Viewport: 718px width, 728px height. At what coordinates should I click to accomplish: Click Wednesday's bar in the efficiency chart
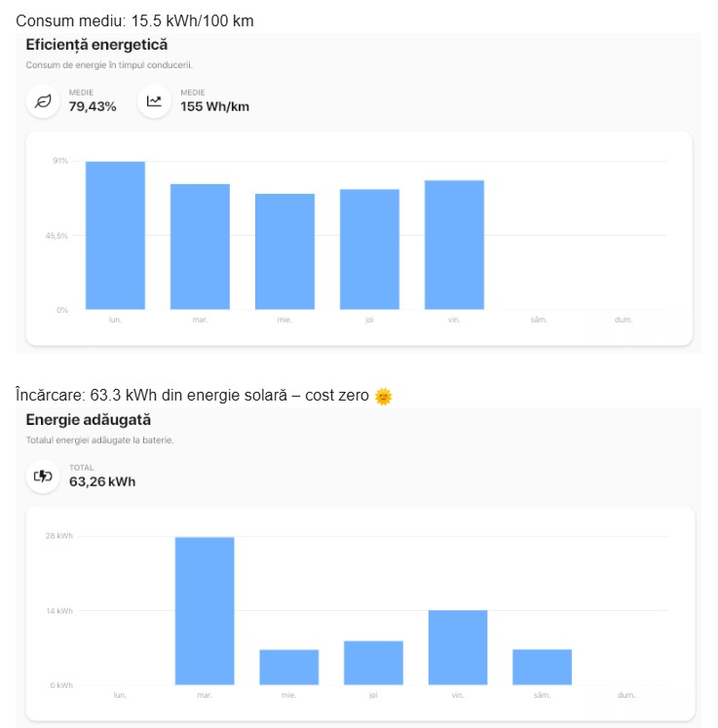coord(284,251)
